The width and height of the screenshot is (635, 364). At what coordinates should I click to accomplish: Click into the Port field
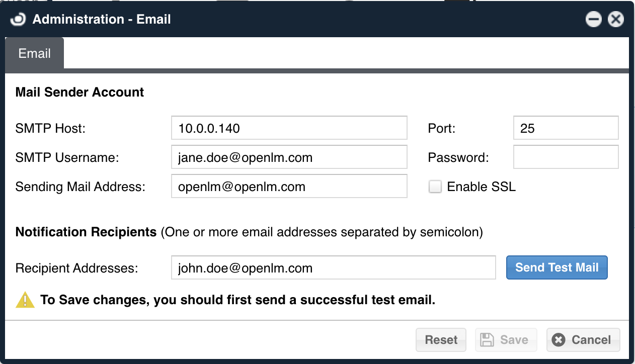pyautogui.click(x=566, y=128)
